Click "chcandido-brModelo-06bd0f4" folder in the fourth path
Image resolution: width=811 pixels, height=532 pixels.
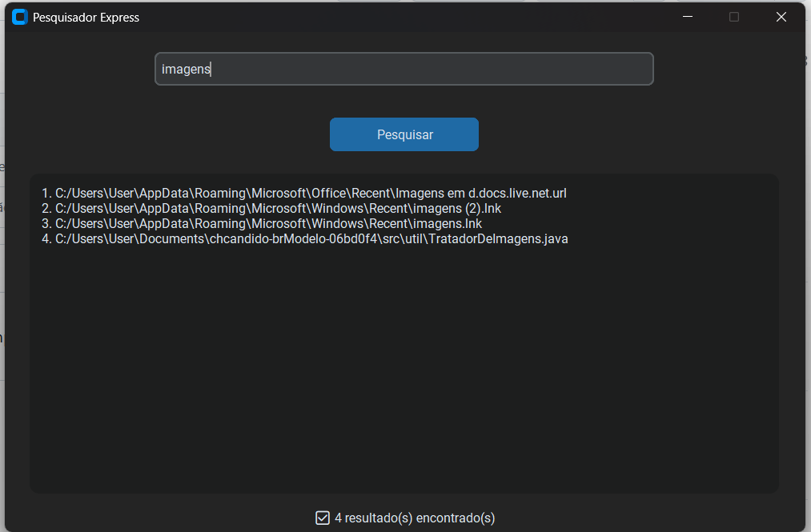coord(293,239)
